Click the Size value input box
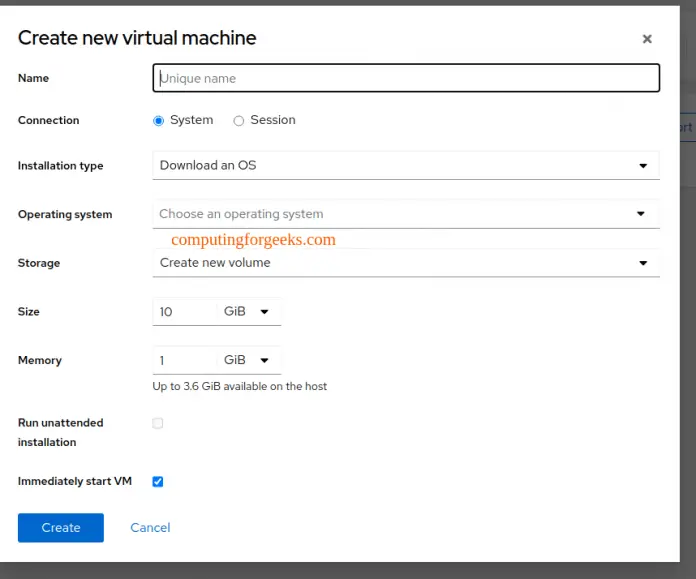 coord(184,312)
